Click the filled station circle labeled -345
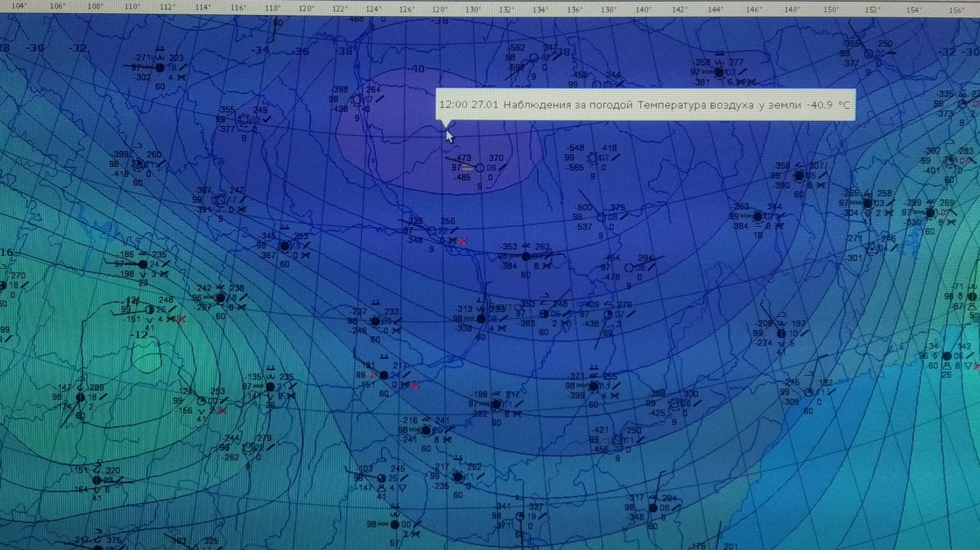980x550 pixels. point(285,245)
